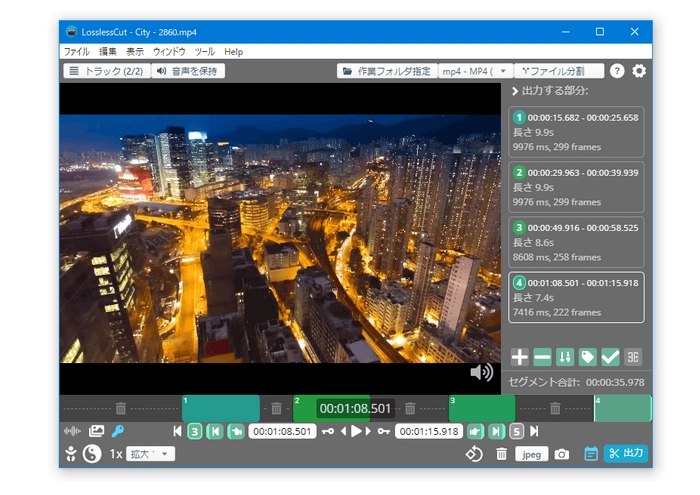Select segment 2 in the segment list
Screen dimensions: 700x495
[x=576, y=186]
